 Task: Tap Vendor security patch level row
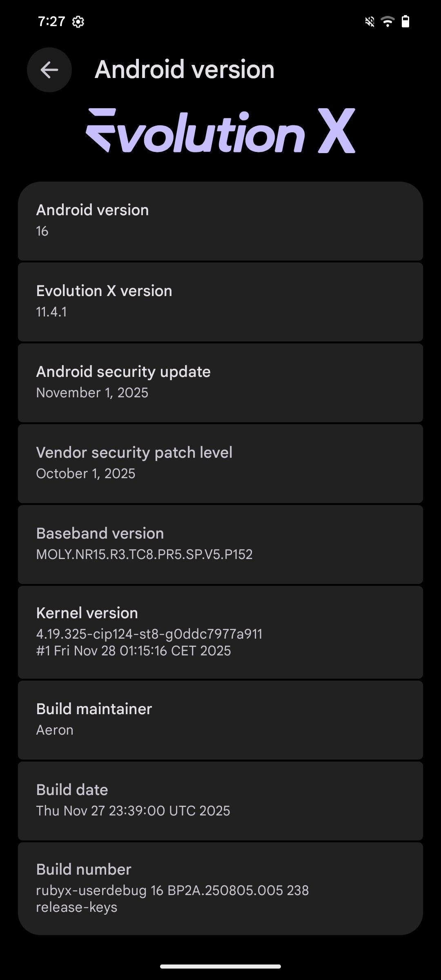click(x=220, y=463)
